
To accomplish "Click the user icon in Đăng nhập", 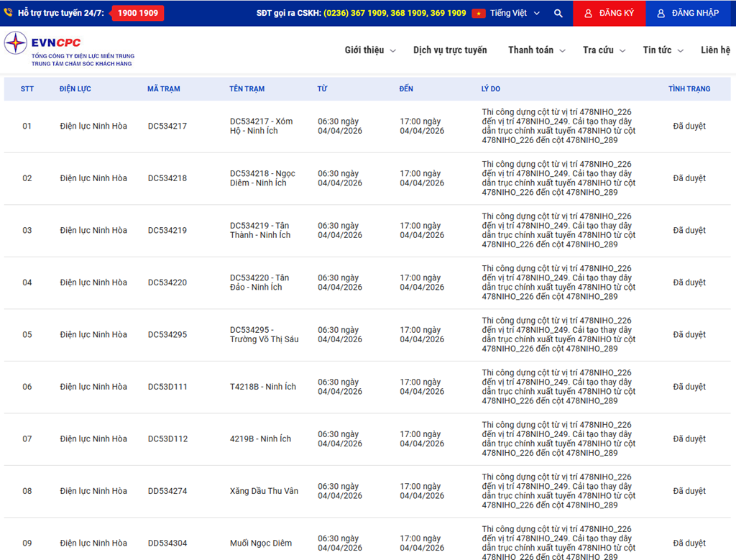I will pyautogui.click(x=661, y=14).
